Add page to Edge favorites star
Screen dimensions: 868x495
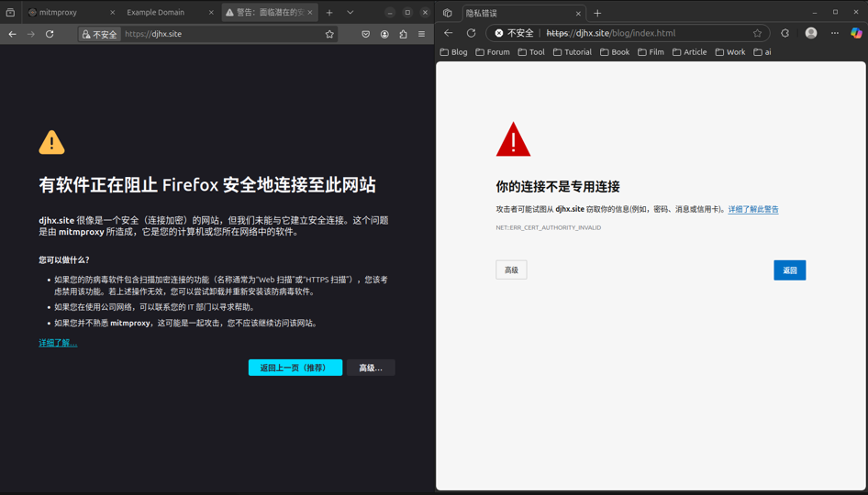click(757, 33)
